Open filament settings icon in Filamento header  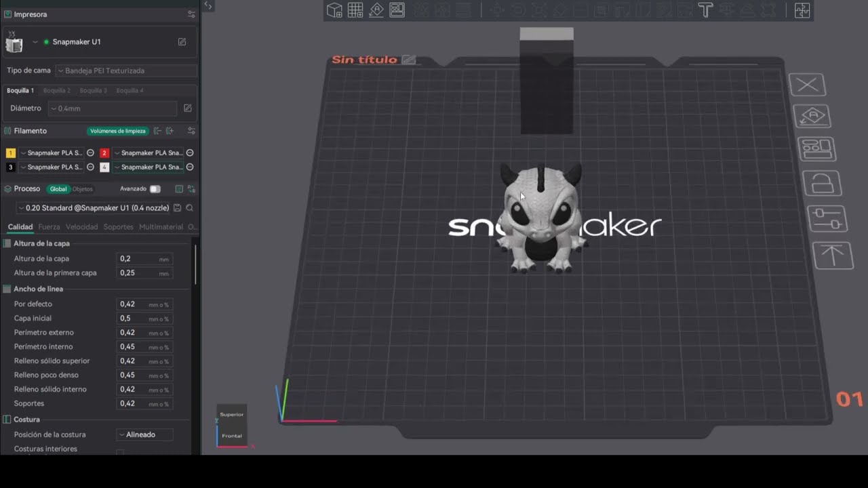point(191,131)
